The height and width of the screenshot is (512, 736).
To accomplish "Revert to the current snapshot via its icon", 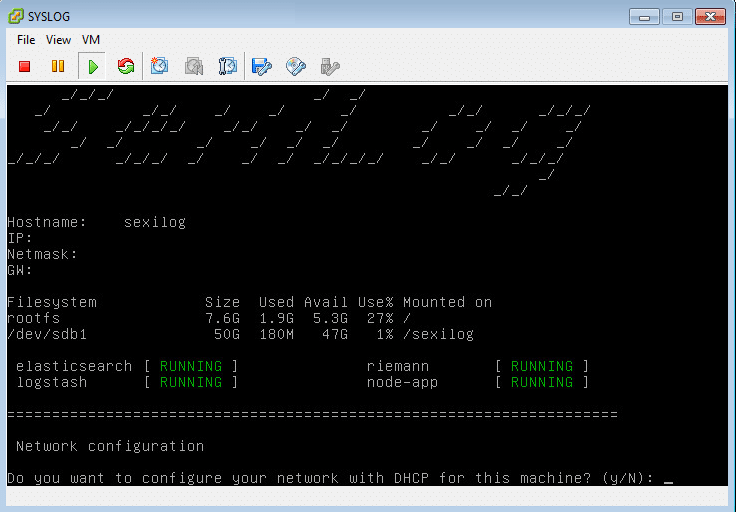I will click(x=193, y=66).
